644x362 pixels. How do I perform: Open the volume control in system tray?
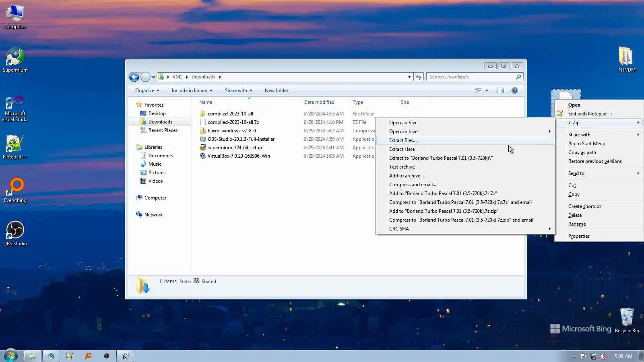(x=603, y=356)
